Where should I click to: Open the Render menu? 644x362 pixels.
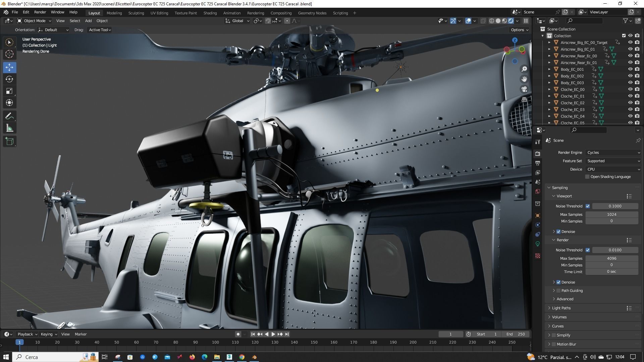[40, 12]
